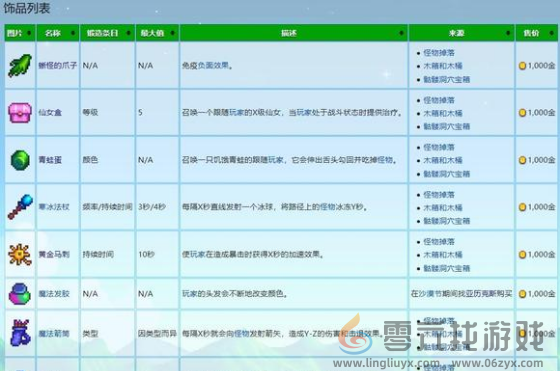Screen dimensions: 560x371
Task: Click the gold coin in 寒冰法杖 row
Action: (522, 207)
